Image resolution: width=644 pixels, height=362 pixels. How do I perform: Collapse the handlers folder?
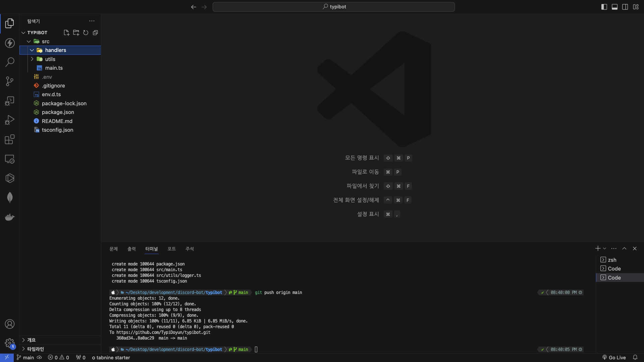tap(32, 50)
